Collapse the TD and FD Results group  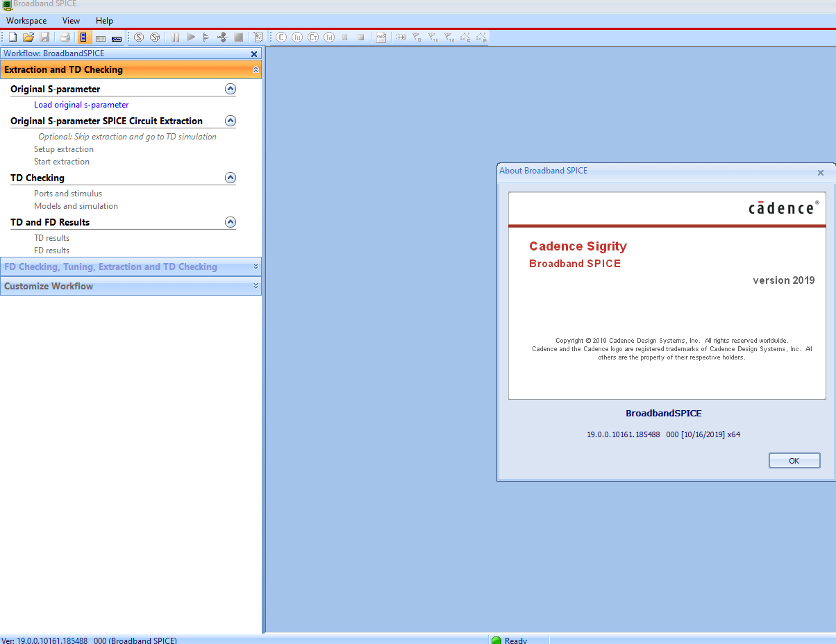pos(231,222)
